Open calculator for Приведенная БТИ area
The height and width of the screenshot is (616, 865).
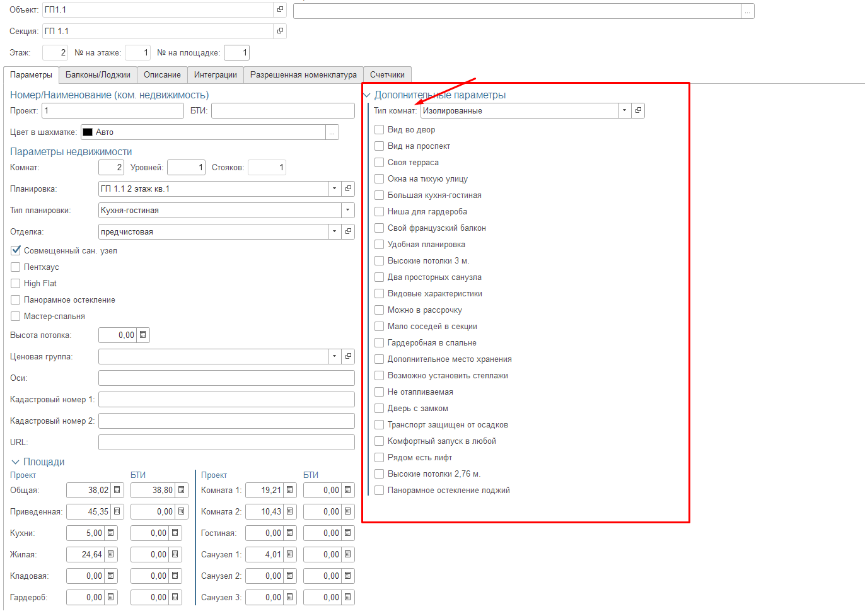pyautogui.click(x=182, y=511)
